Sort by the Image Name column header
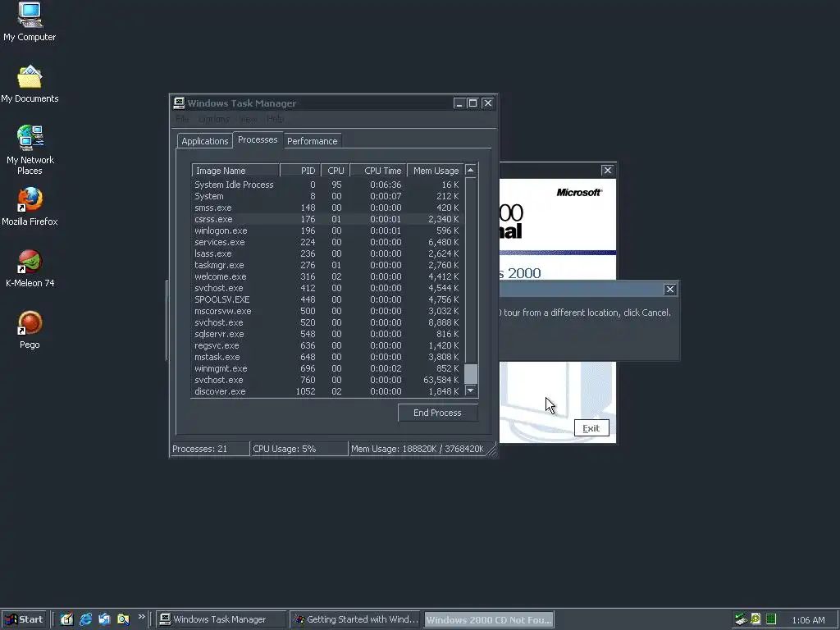This screenshot has width=840, height=630. tap(235, 171)
